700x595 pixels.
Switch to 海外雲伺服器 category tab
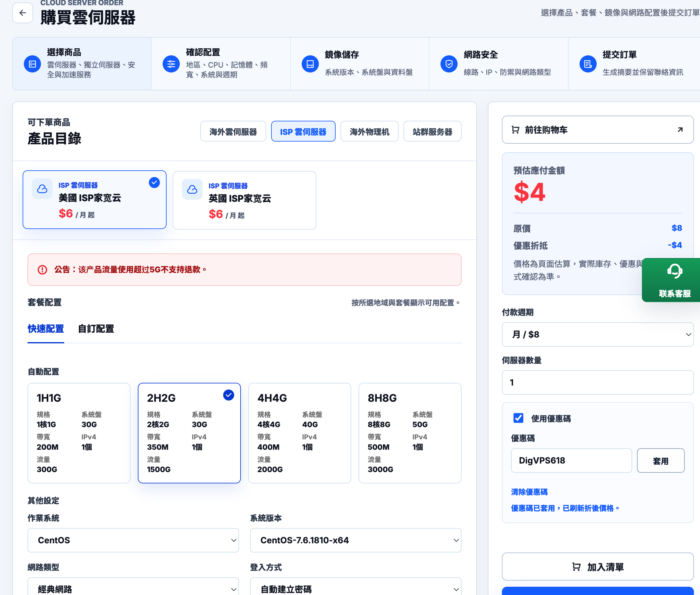(x=233, y=131)
